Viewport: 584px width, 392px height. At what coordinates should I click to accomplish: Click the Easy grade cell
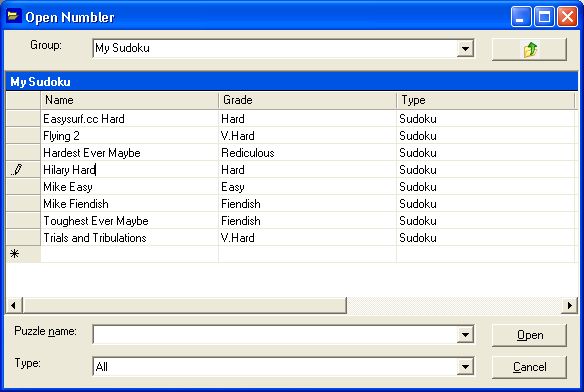(307, 187)
